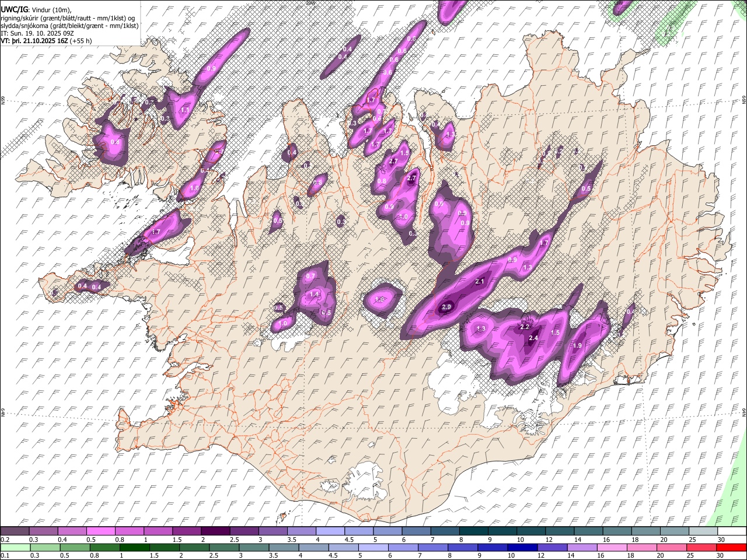Viewport: 747px width, 560px height.
Task: Select the 'IT: Sun. 19. 10. 2025 09Z' line
Action: click(37, 33)
